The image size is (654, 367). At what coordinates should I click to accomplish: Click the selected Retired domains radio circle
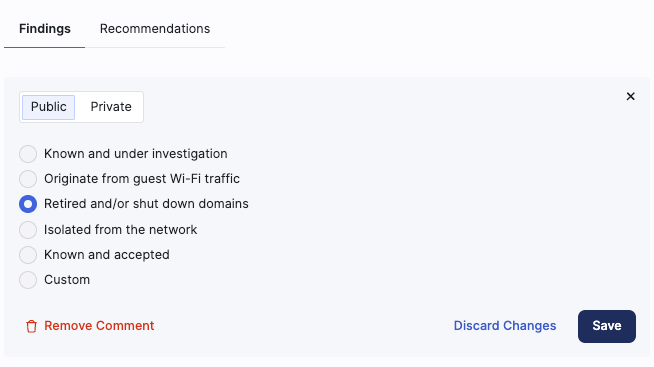click(x=28, y=204)
